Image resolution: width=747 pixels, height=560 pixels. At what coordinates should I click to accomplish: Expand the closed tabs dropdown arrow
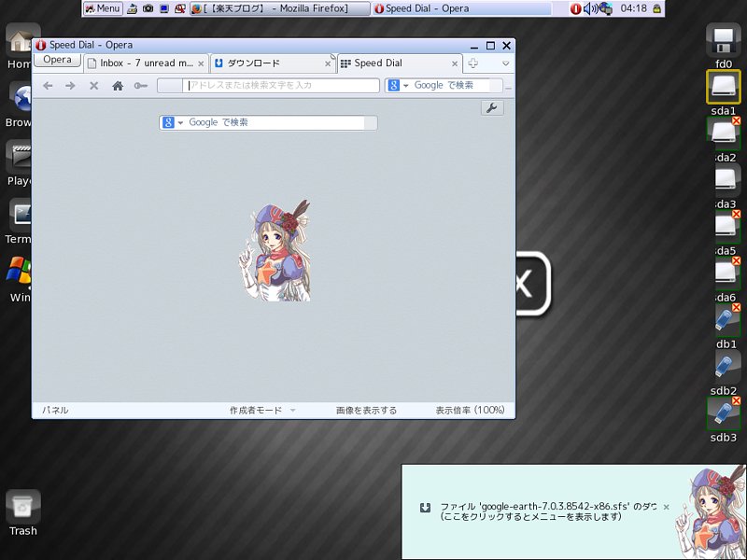pos(505,63)
